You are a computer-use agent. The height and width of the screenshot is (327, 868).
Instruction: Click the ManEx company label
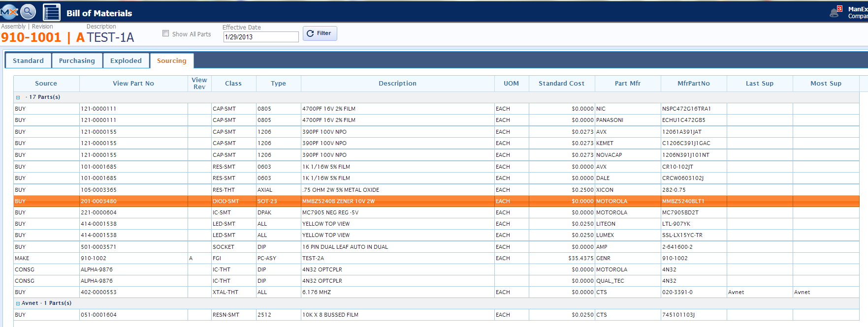858,12
